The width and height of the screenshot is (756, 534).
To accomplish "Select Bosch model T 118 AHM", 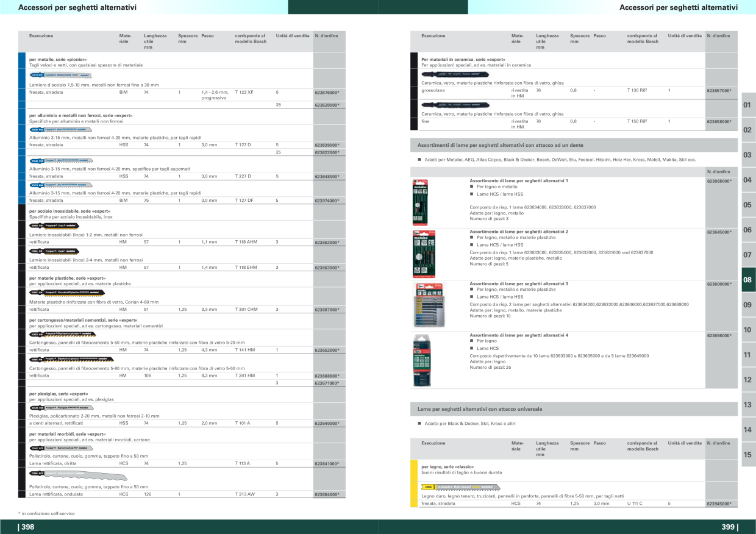I will (246, 242).
